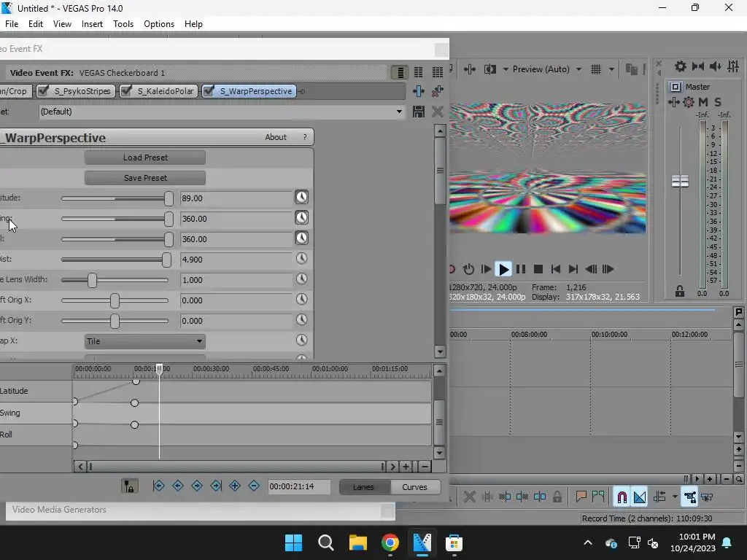Click the Auto Ripple icon in timeline toolbar

pyautogui.click(x=659, y=497)
